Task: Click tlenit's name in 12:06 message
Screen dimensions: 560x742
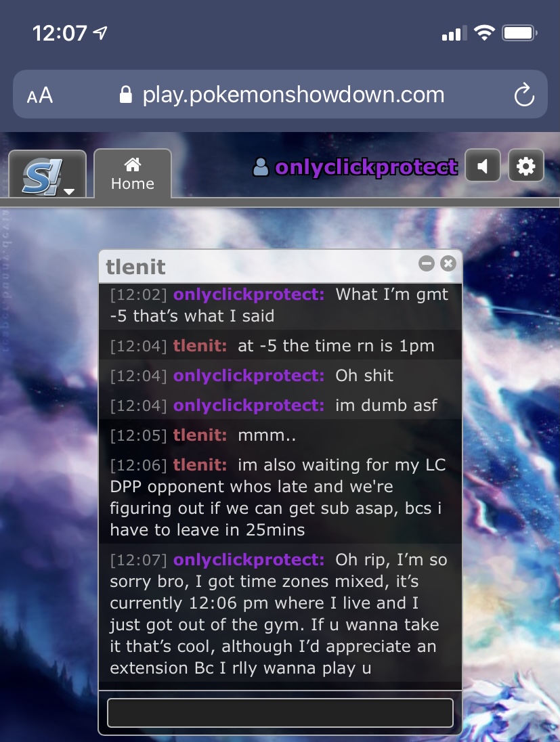Action: [200, 465]
